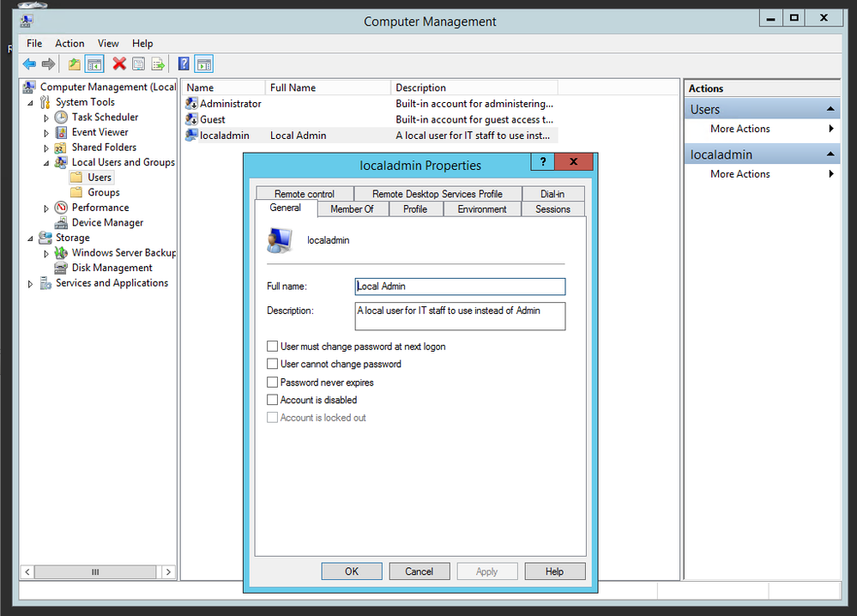Enable User must change password at next logon

(x=272, y=346)
